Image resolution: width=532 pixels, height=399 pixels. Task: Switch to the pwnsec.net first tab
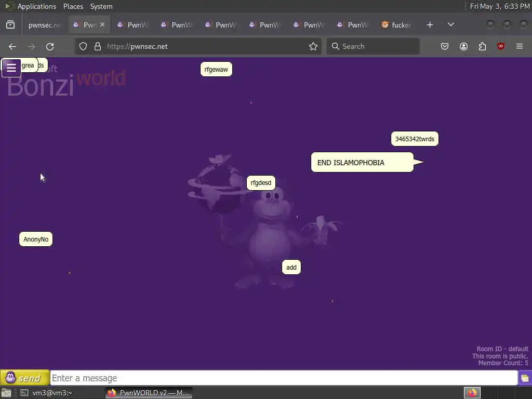tap(44, 25)
